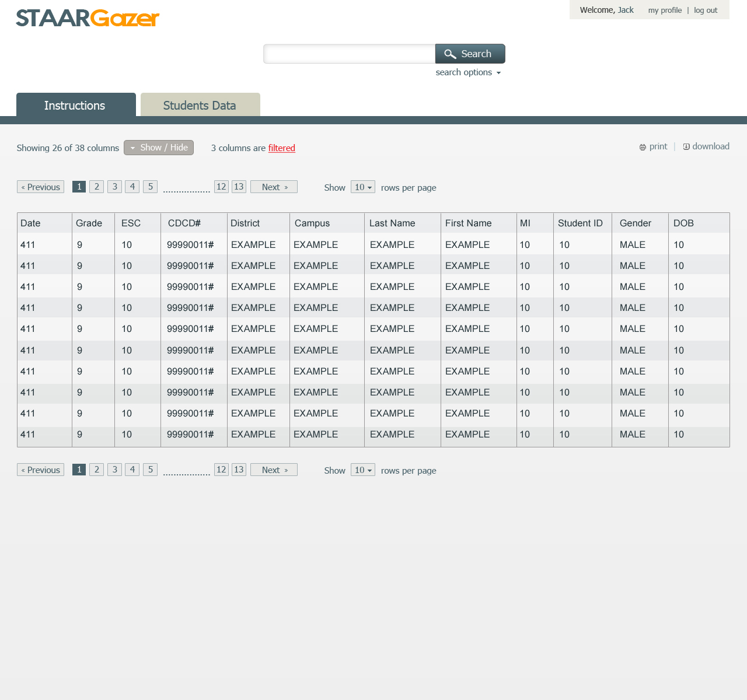
Task: Click the Student ID column header
Action: coord(582,223)
